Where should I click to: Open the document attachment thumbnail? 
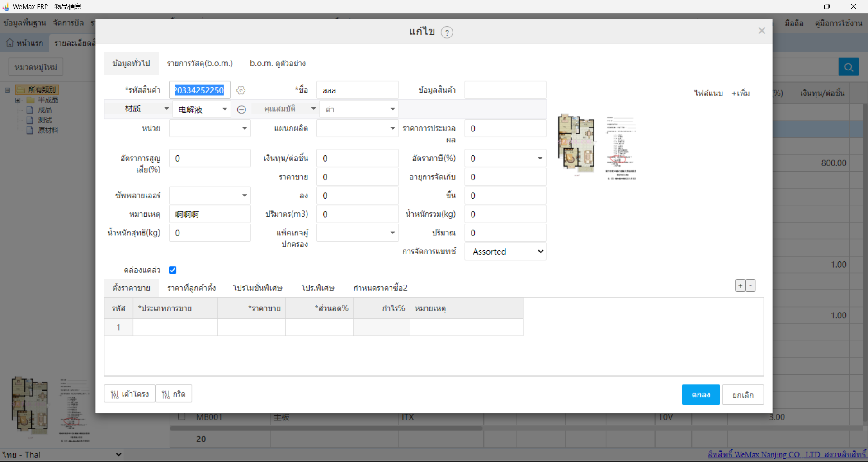coord(621,148)
